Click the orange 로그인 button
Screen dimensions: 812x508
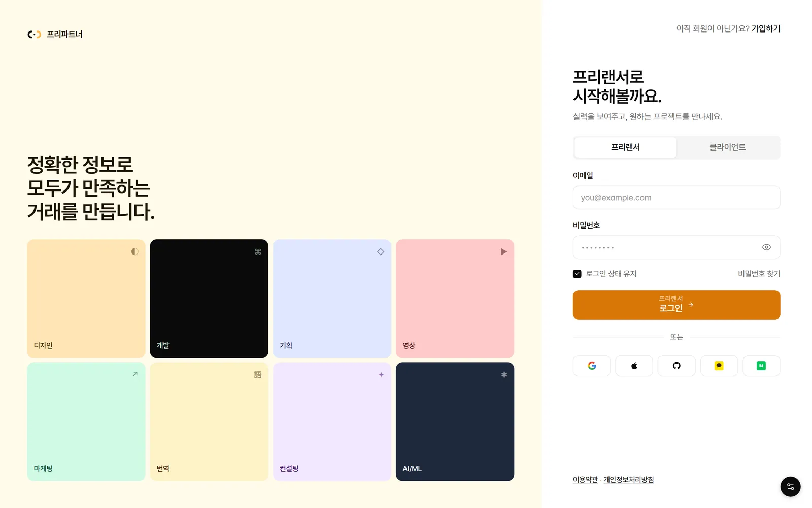[x=676, y=305]
